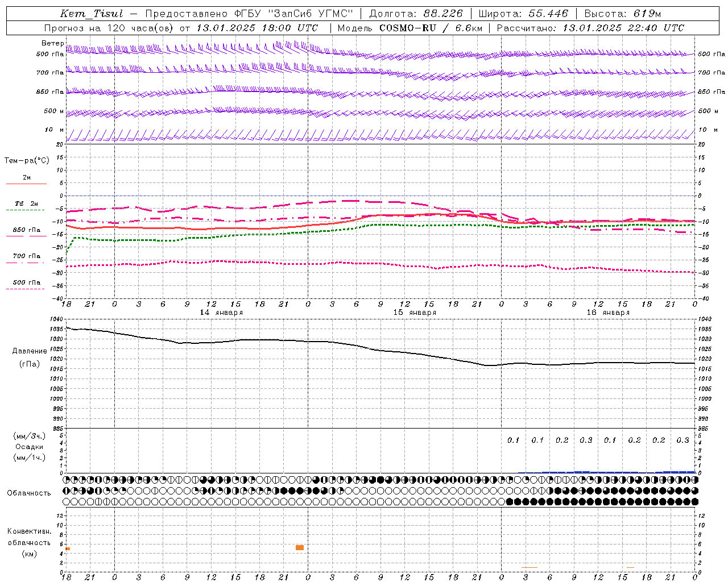Click the 'Высота: 619м' elevation text

click(x=623, y=14)
